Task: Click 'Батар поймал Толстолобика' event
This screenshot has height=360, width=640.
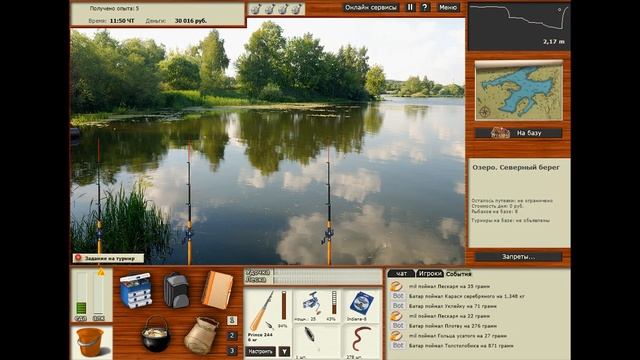Action: point(461,345)
